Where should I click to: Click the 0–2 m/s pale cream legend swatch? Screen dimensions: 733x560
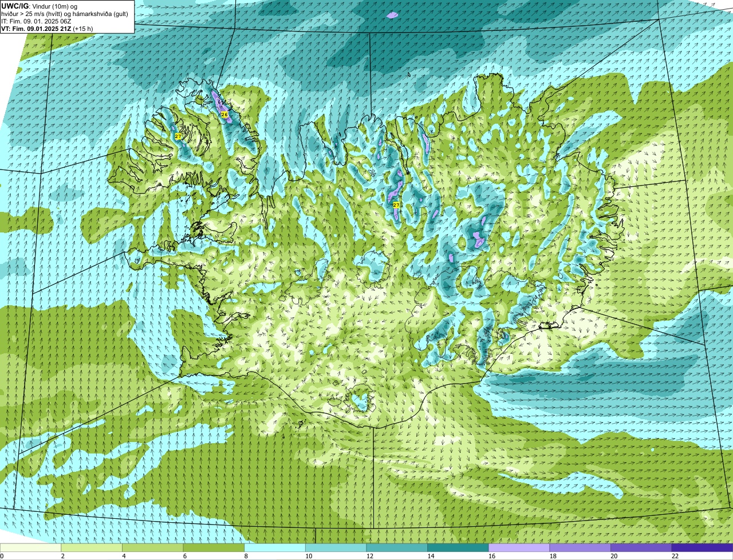pyautogui.click(x=30, y=547)
